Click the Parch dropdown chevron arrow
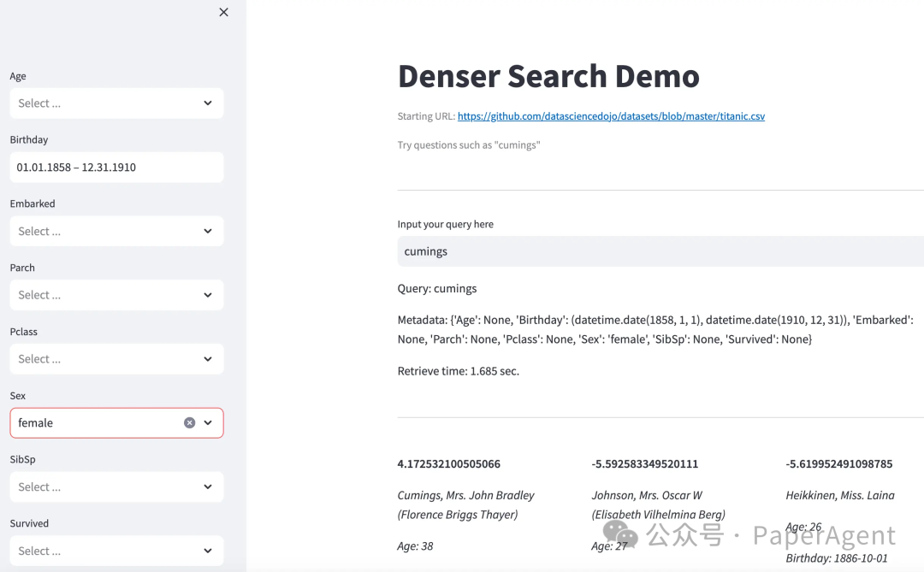The image size is (924, 572). point(208,295)
